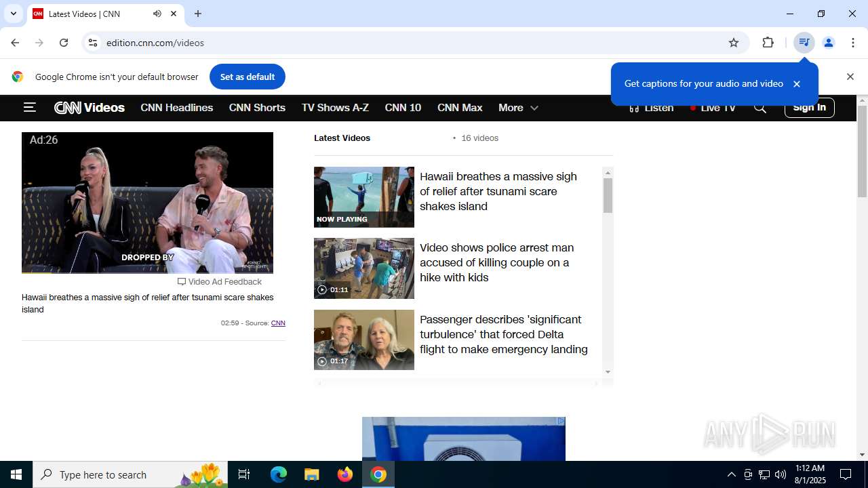
Task: Click the playlist scroll up arrow
Action: (608, 173)
